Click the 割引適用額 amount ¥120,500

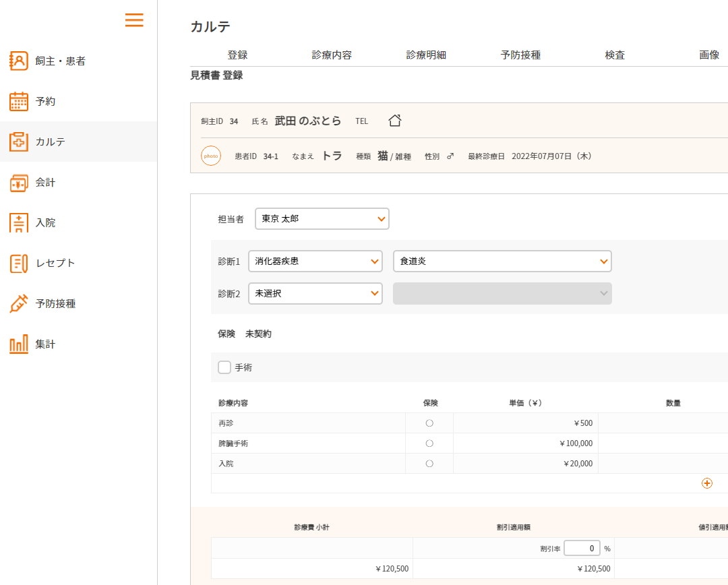(x=594, y=569)
